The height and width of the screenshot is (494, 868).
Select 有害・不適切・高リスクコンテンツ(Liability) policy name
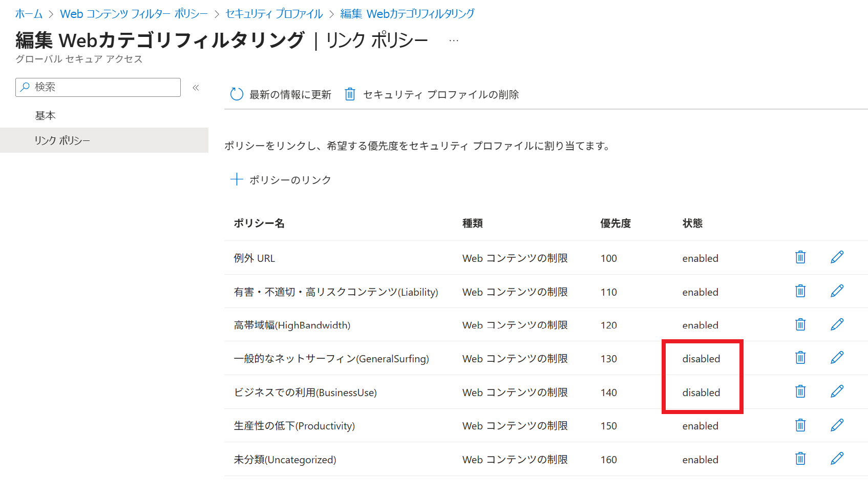(x=336, y=292)
